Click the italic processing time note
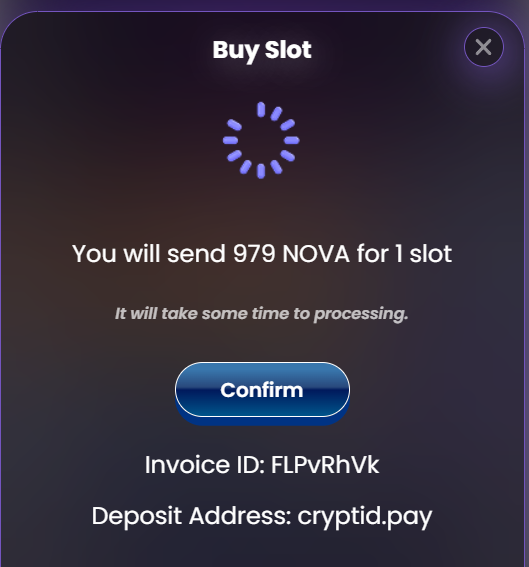Image resolution: width=529 pixels, height=567 pixels. pyautogui.click(x=261, y=314)
